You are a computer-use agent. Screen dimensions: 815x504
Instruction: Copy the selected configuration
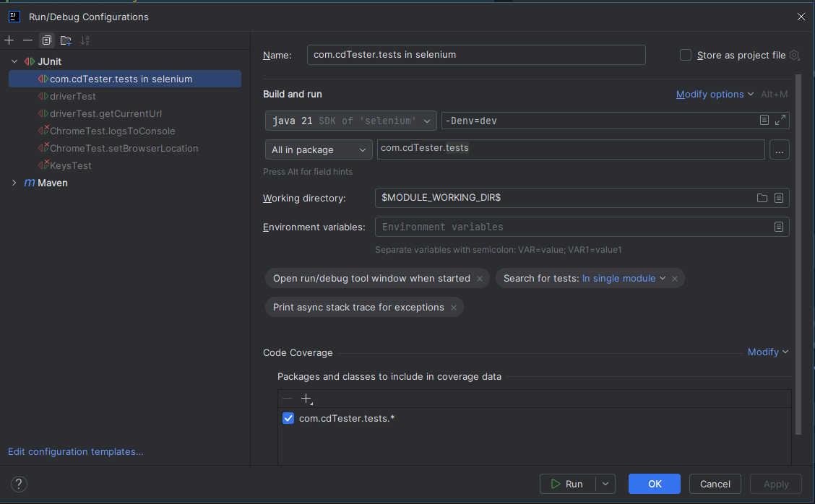tap(47, 40)
